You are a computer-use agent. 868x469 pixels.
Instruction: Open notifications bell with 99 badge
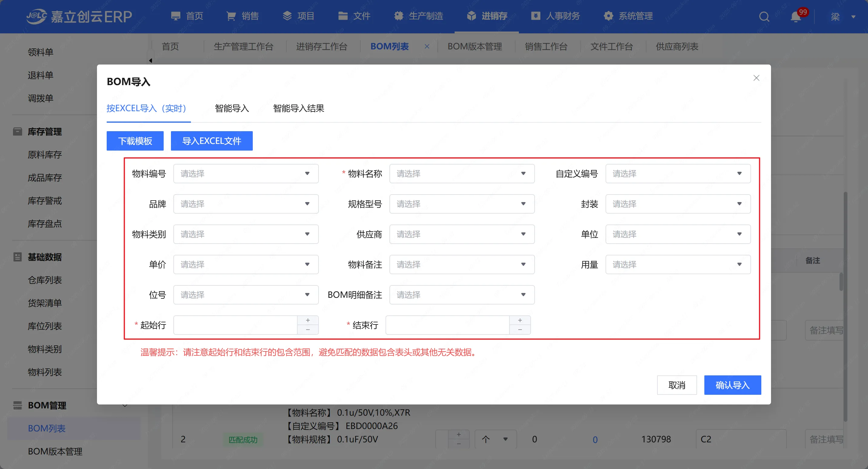796,16
